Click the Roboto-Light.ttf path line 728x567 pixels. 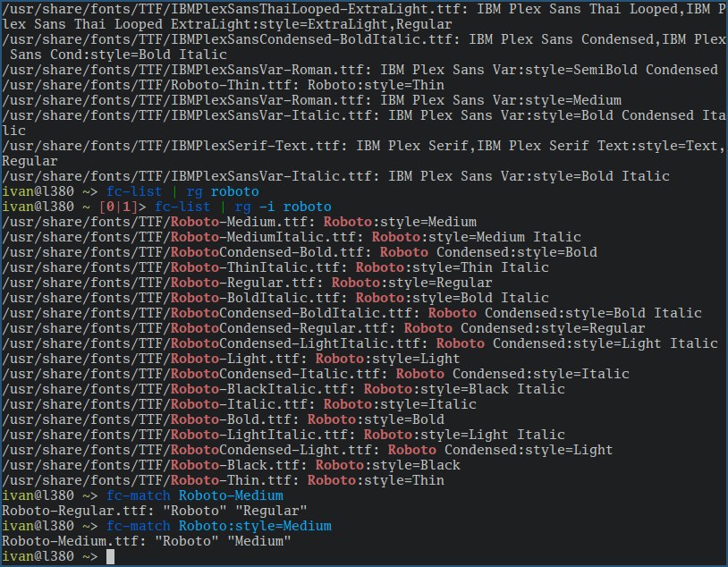[231, 359]
